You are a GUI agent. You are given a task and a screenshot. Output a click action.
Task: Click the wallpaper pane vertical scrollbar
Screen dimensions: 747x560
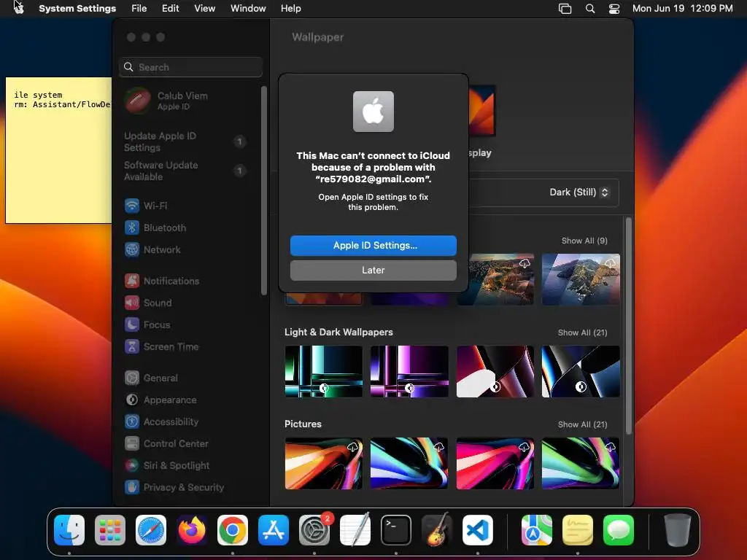click(x=628, y=326)
